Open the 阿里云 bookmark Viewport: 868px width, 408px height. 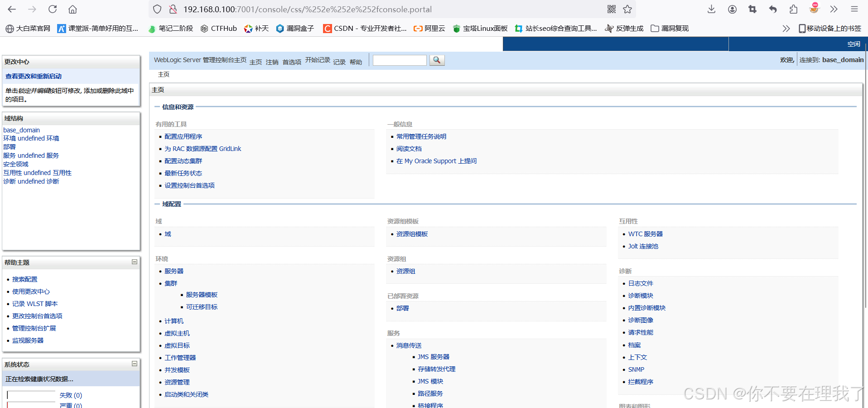coord(429,29)
